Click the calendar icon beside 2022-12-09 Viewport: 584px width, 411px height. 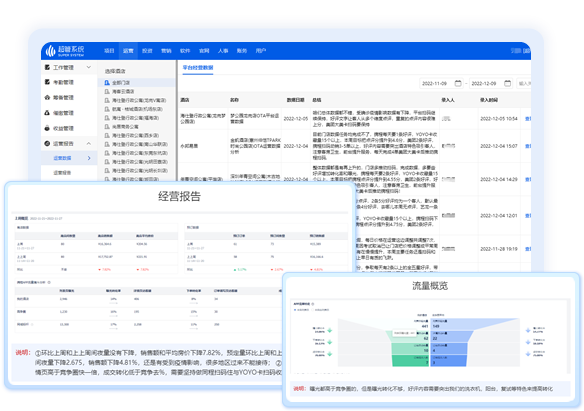(507, 83)
